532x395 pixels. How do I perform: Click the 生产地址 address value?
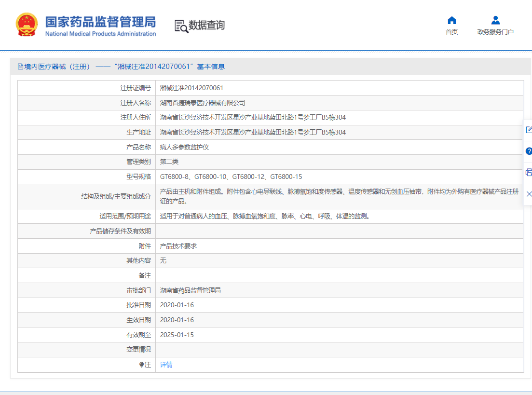pyautogui.click(x=253, y=132)
